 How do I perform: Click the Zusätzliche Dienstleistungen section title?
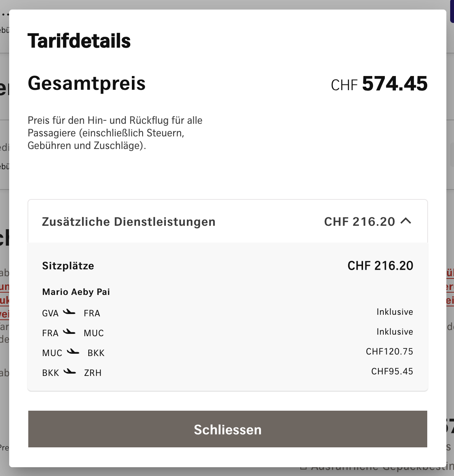point(128,222)
